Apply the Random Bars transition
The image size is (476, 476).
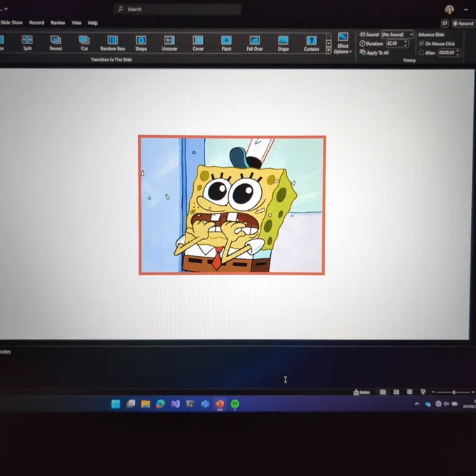tap(113, 43)
